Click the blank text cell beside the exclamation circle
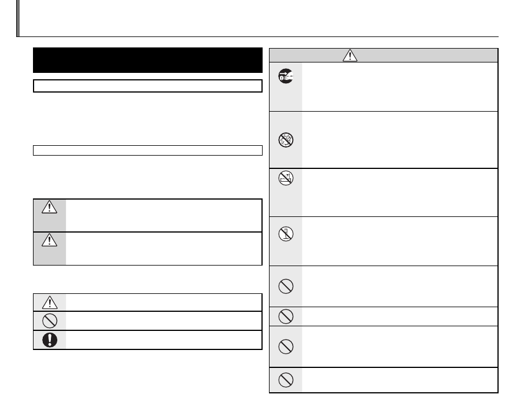 click(164, 340)
